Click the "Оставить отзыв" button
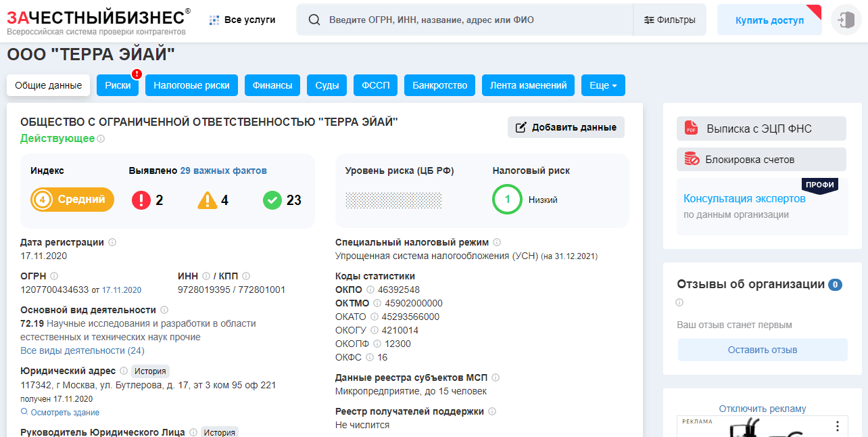The image size is (868, 437). (762, 348)
